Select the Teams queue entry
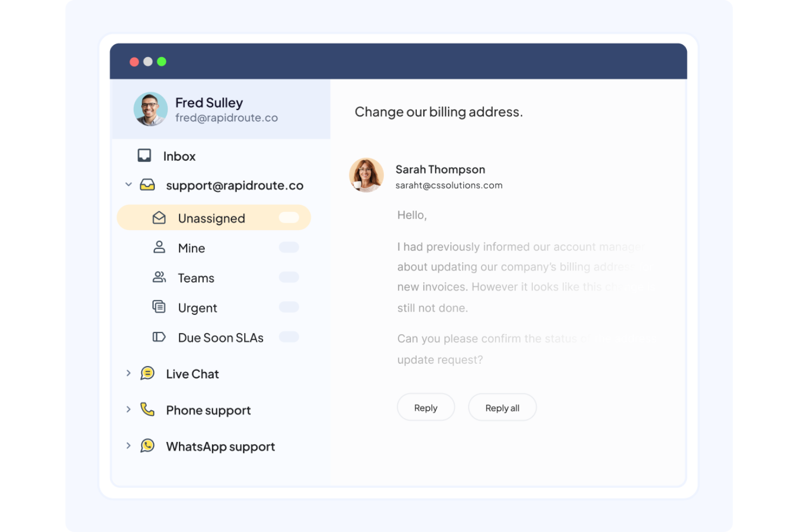798x532 pixels. pos(196,277)
